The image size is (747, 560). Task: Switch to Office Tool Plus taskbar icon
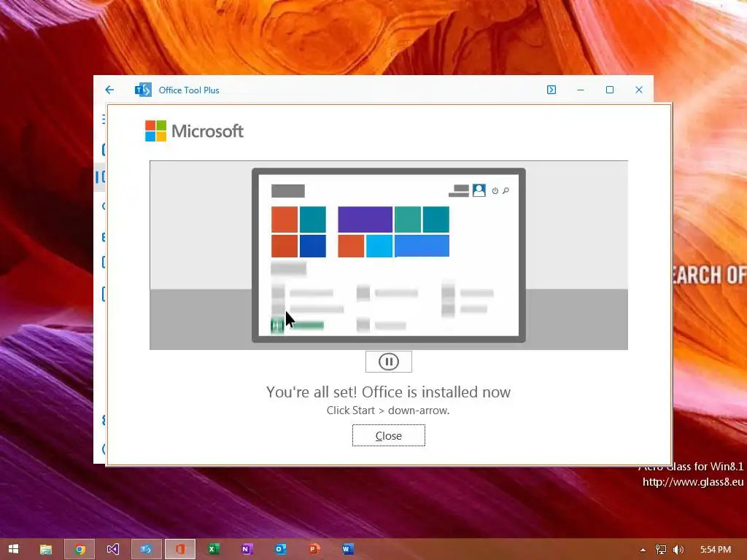coord(146,549)
